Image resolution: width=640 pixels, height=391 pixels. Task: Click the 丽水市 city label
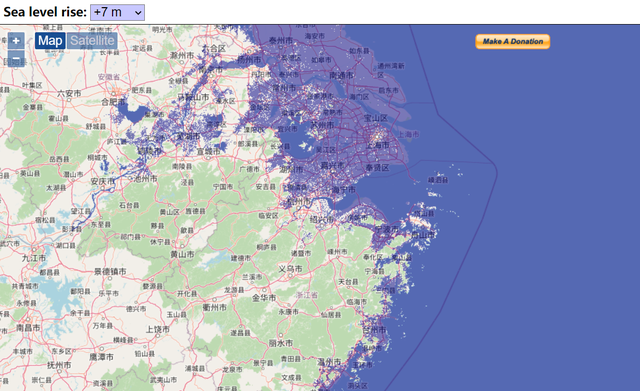click(280, 343)
